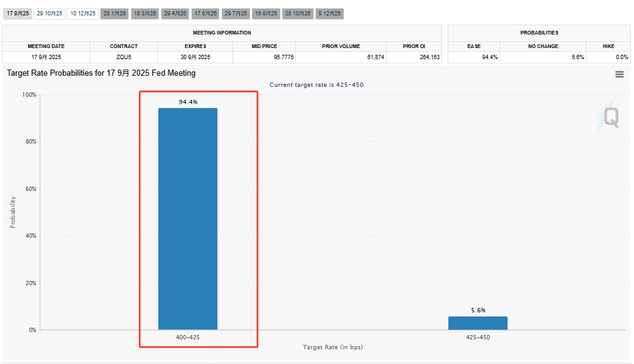Select the 18 3月26 meeting tab
The width and height of the screenshot is (634, 364).
pyautogui.click(x=145, y=13)
